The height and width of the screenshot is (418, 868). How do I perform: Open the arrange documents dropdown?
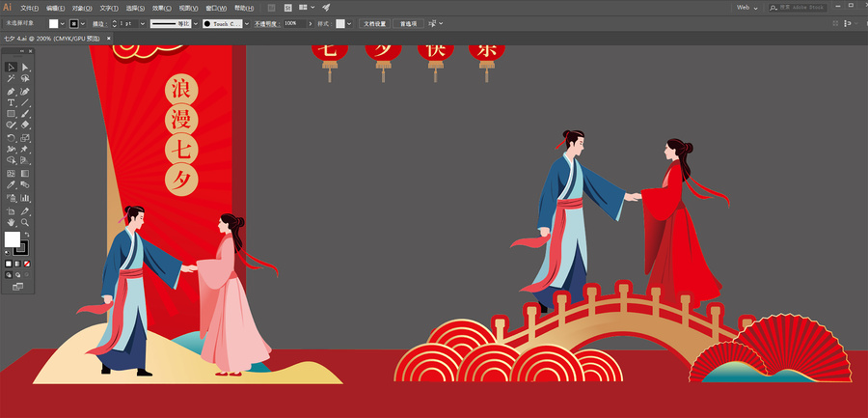pos(307,8)
